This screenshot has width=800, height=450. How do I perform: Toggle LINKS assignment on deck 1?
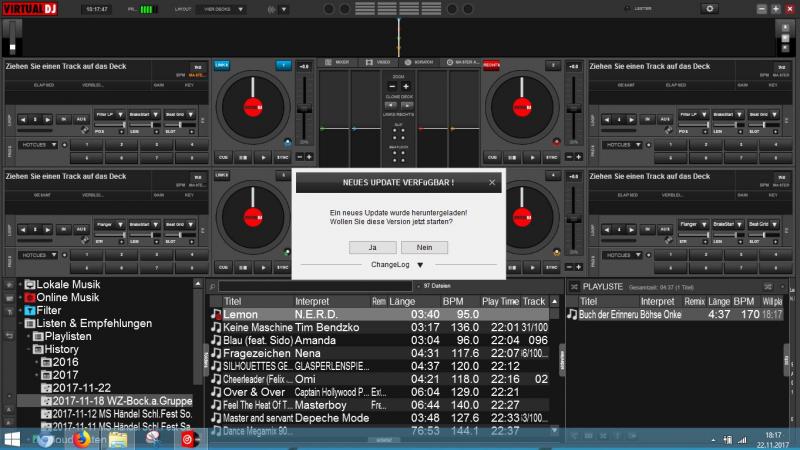(222, 65)
